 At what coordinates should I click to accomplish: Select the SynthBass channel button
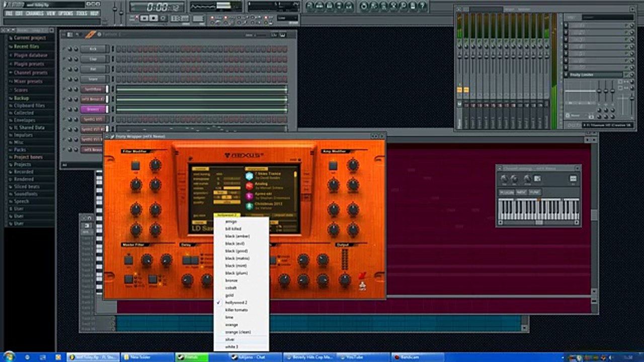[x=94, y=89]
